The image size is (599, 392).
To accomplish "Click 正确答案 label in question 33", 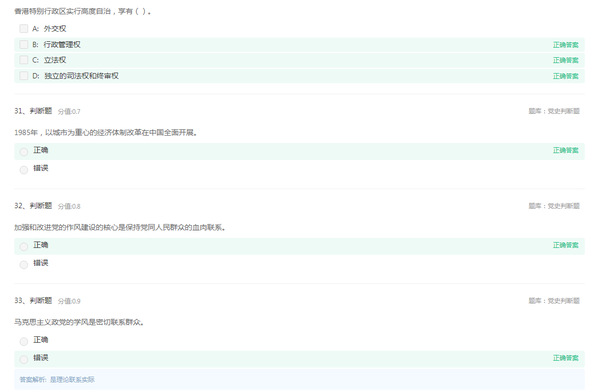I will click(566, 358).
